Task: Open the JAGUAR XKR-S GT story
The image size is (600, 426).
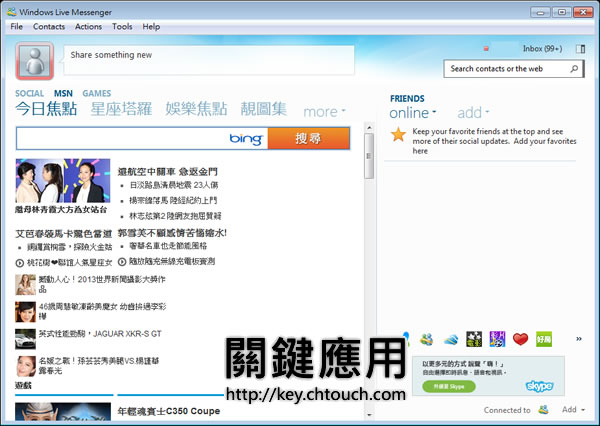Action: [100, 334]
